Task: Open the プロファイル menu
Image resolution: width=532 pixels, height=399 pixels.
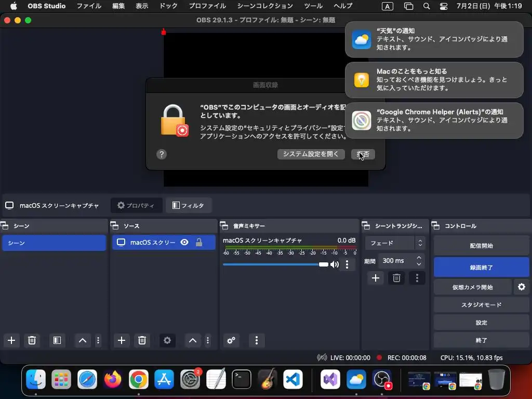Action: point(207,6)
